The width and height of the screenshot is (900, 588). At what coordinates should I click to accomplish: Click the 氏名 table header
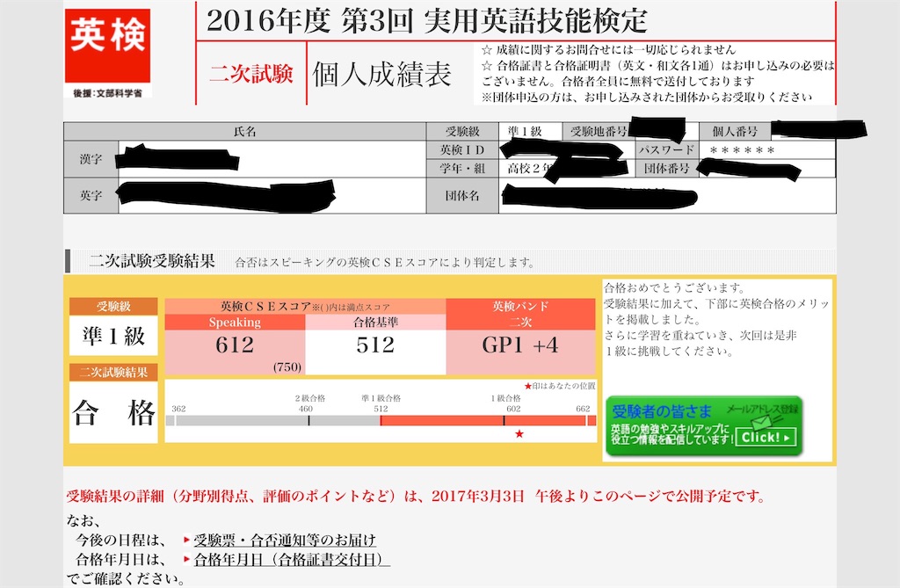click(244, 132)
